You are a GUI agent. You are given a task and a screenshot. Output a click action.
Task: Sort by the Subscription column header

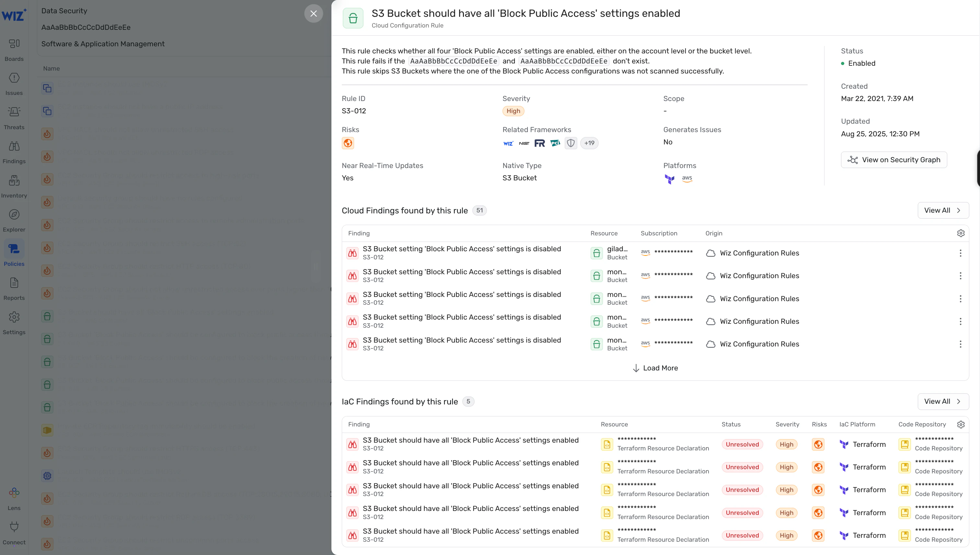coord(659,233)
